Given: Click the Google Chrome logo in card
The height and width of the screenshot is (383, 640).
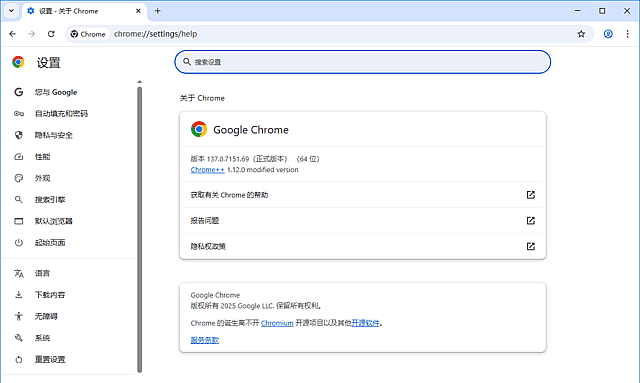Looking at the screenshot, I should [199, 129].
